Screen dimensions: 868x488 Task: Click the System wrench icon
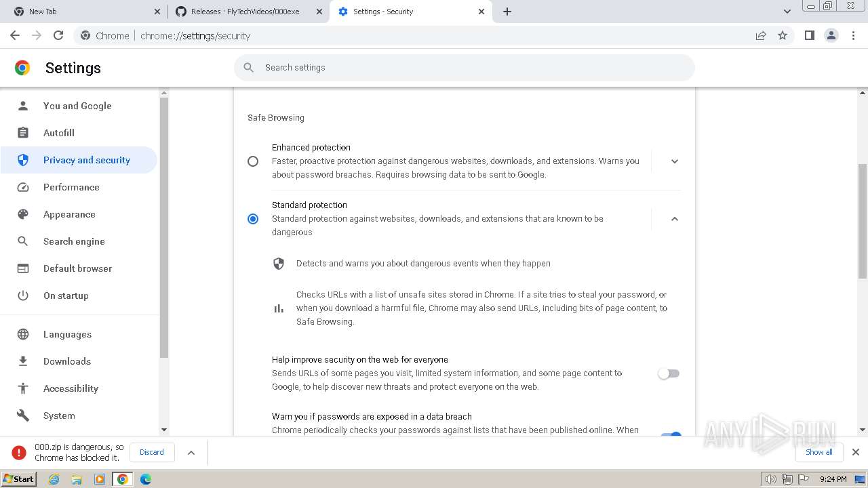click(x=23, y=415)
